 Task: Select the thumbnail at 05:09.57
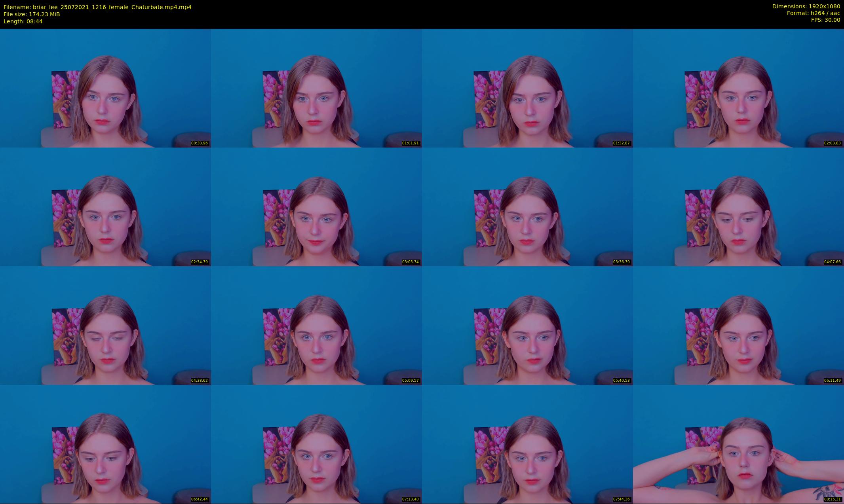click(316, 325)
